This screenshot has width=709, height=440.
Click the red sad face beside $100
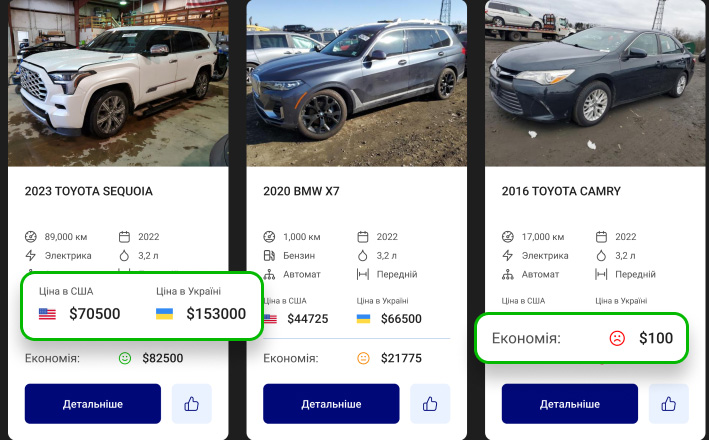tap(617, 338)
